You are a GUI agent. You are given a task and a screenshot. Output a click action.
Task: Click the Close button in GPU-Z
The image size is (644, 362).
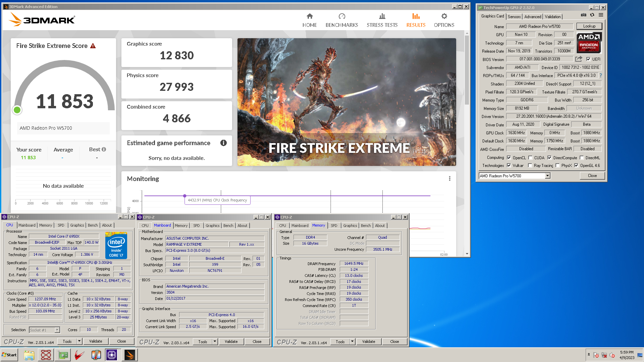pos(592,176)
